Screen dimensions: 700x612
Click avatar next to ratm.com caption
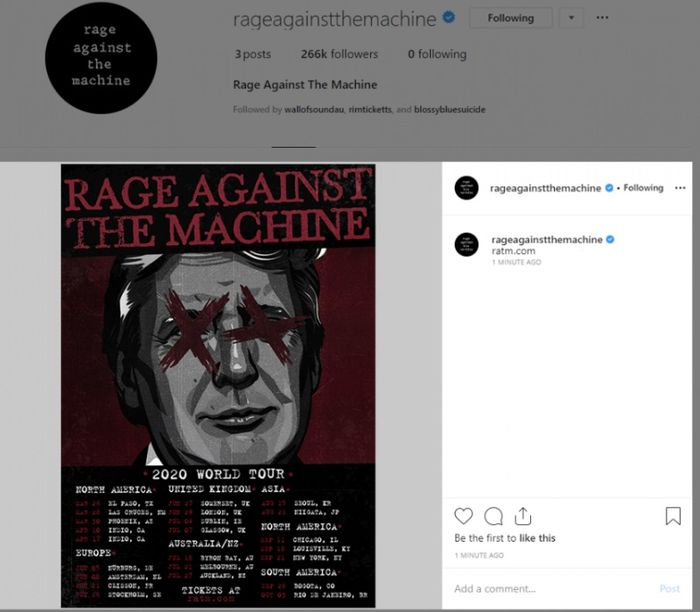[467, 245]
